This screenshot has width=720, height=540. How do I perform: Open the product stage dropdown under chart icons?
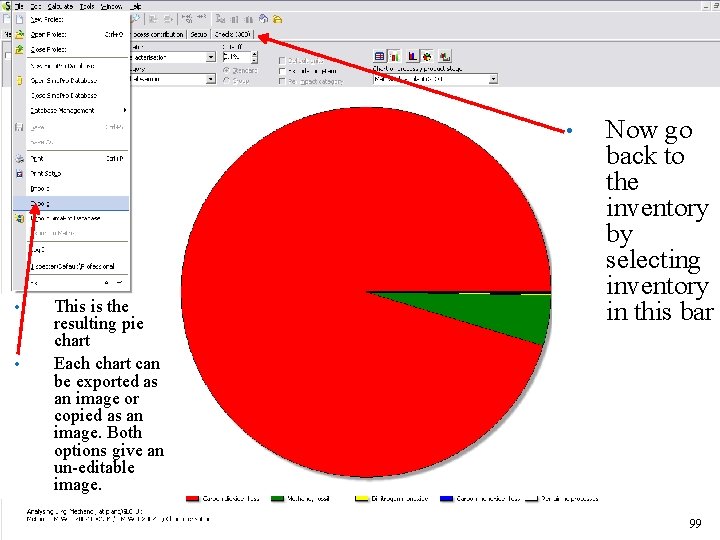pyautogui.click(x=493, y=79)
